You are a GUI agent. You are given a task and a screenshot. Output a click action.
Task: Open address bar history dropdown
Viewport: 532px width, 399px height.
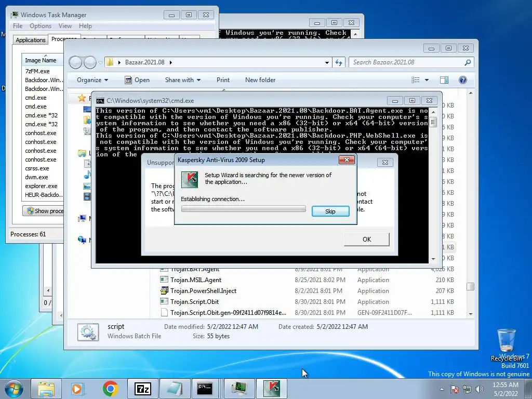point(327,62)
